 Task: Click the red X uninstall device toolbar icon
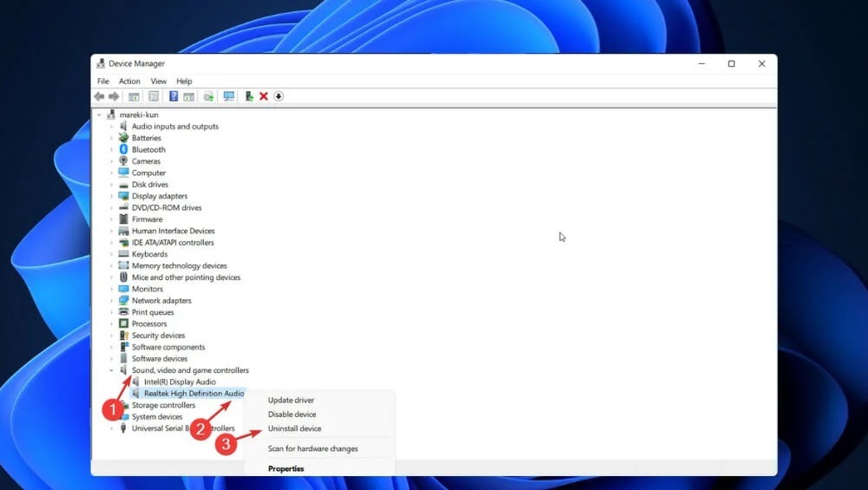click(264, 96)
